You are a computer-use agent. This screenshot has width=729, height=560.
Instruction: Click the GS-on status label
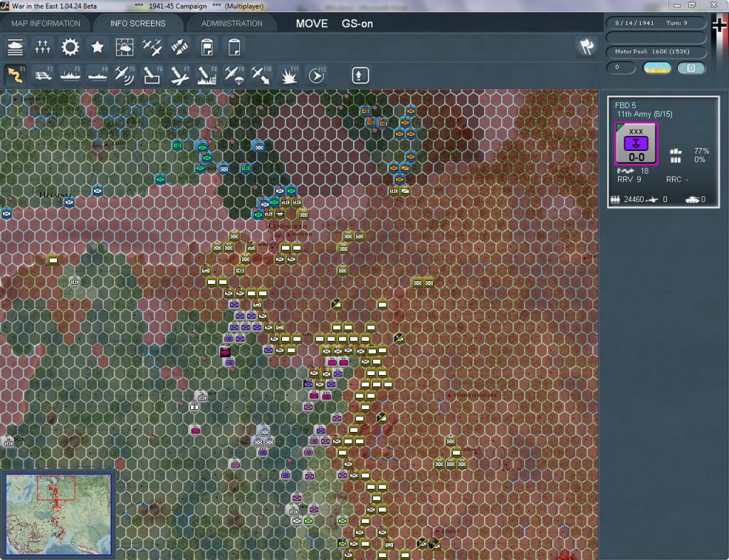pyautogui.click(x=357, y=23)
